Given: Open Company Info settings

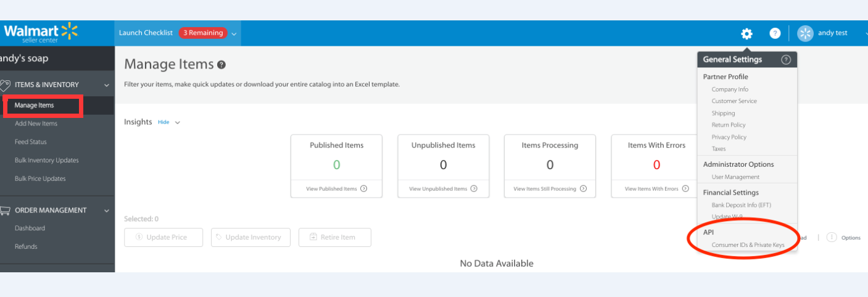Looking at the screenshot, I should coord(730,90).
